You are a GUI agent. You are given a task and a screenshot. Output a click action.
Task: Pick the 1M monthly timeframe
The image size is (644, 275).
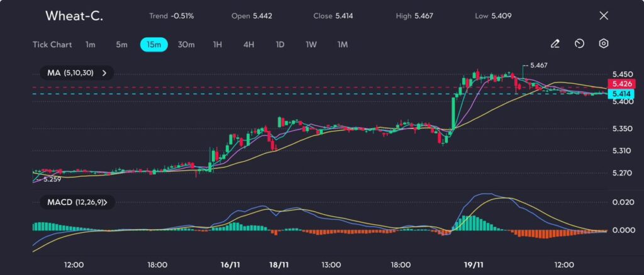tap(342, 45)
